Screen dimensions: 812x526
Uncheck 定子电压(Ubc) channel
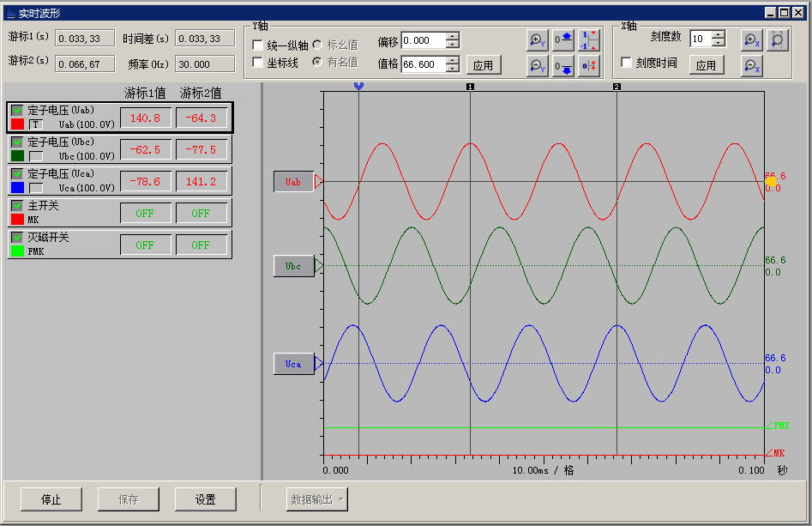click(x=17, y=142)
